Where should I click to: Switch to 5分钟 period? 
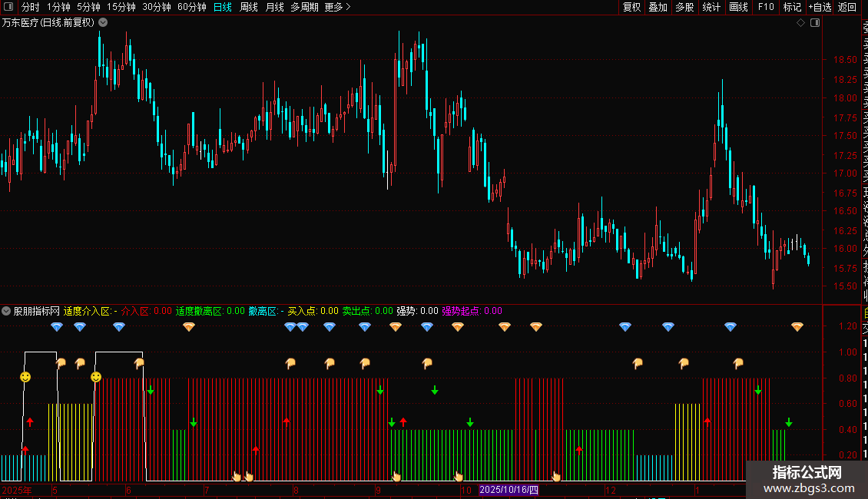click(x=88, y=7)
